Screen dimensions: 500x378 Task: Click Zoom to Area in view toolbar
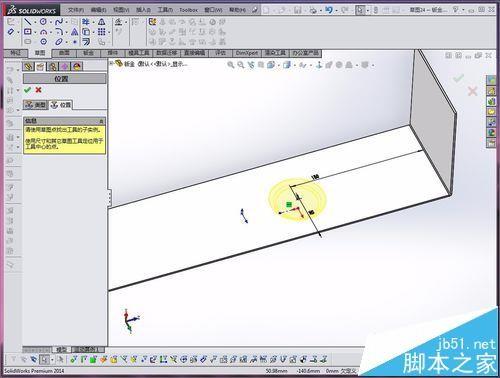(240, 65)
